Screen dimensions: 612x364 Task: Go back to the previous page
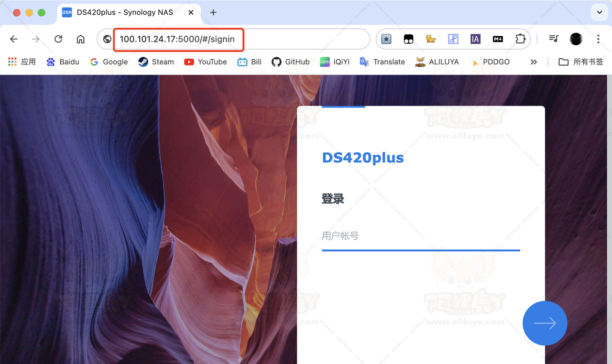(14, 39)
